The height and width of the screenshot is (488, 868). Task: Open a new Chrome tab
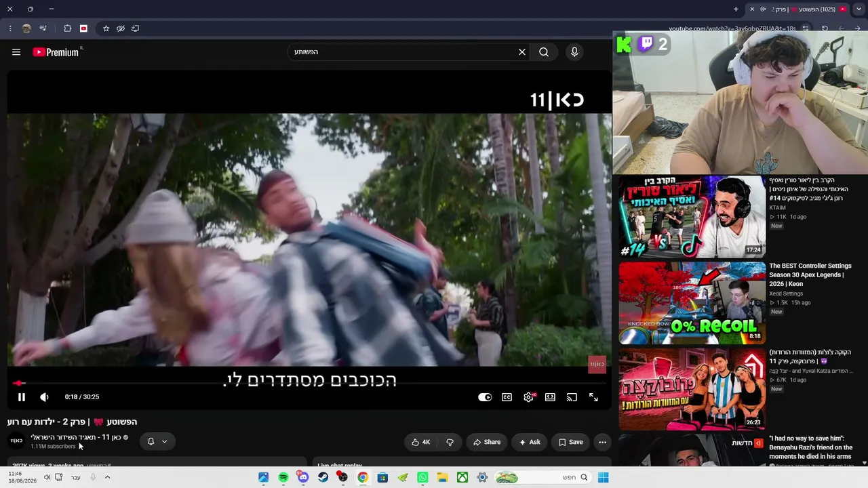[x=736, y=9]
